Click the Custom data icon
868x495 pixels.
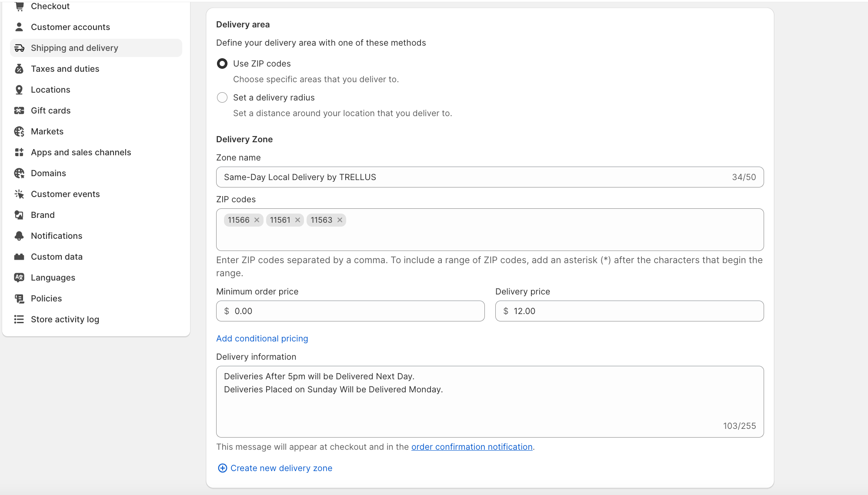pos(19,257)
